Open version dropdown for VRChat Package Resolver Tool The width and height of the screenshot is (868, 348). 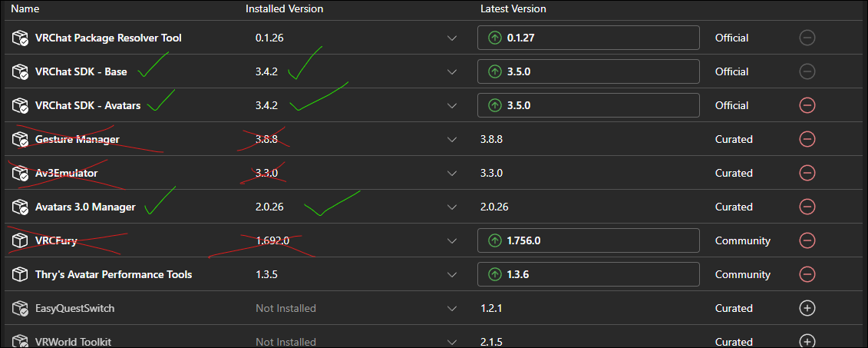coord(452,38)
